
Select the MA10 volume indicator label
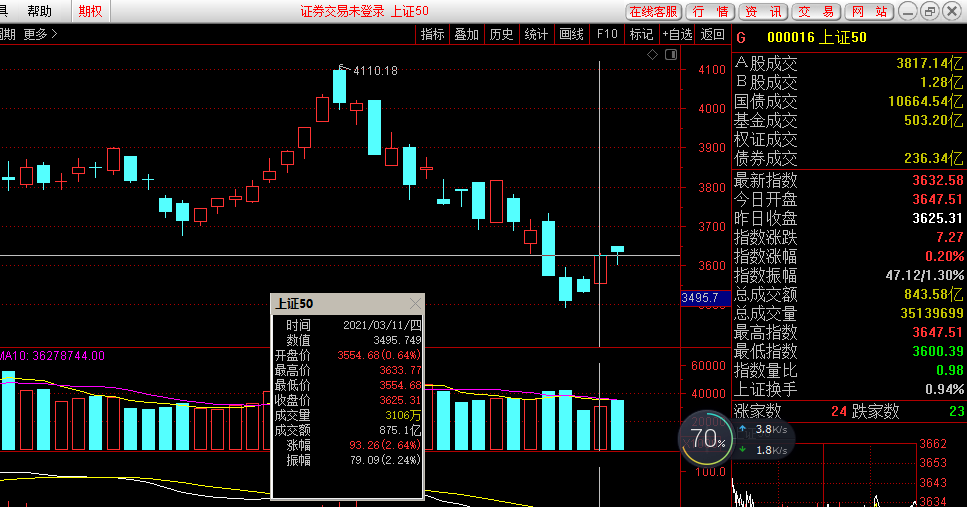click(52, 356)
